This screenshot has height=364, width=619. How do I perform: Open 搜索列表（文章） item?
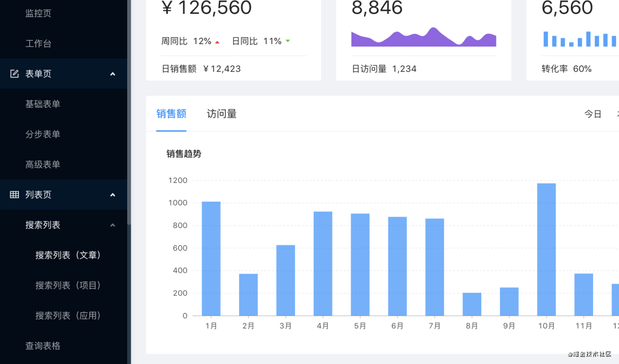(x=68, y=255)
